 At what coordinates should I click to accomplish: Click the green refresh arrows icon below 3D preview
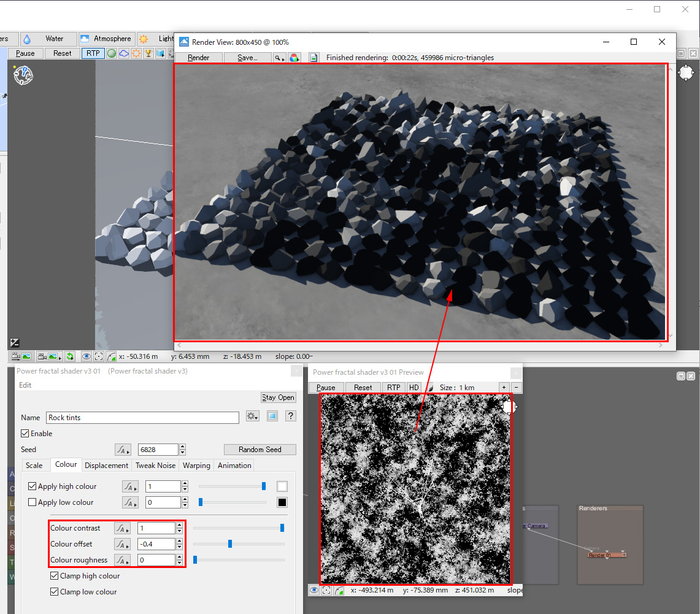click(70, 356)
